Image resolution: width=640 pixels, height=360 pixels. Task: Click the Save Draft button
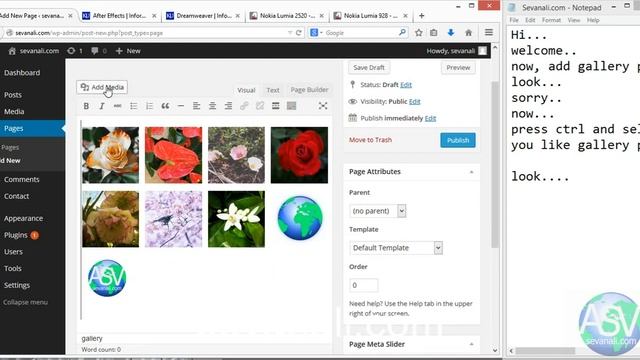[369, 67]
